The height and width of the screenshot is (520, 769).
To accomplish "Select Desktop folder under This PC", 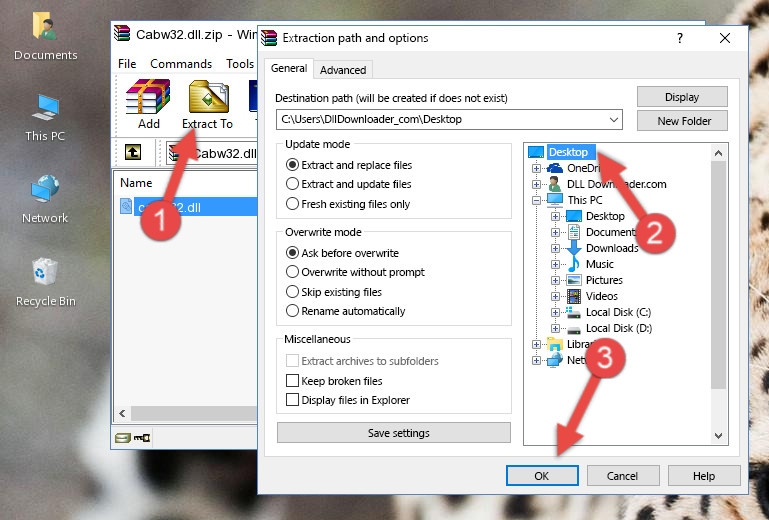I will 605,216.
